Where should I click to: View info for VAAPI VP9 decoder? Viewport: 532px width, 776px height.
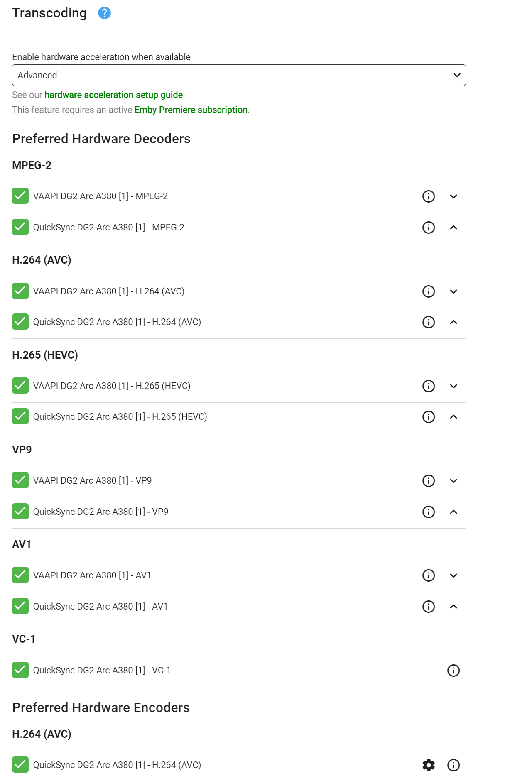(428, 481)
